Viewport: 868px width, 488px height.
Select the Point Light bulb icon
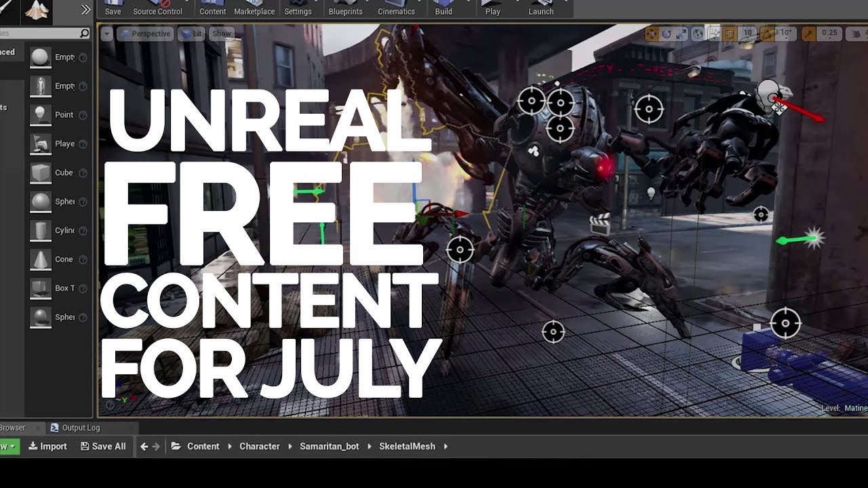(41, 115)
